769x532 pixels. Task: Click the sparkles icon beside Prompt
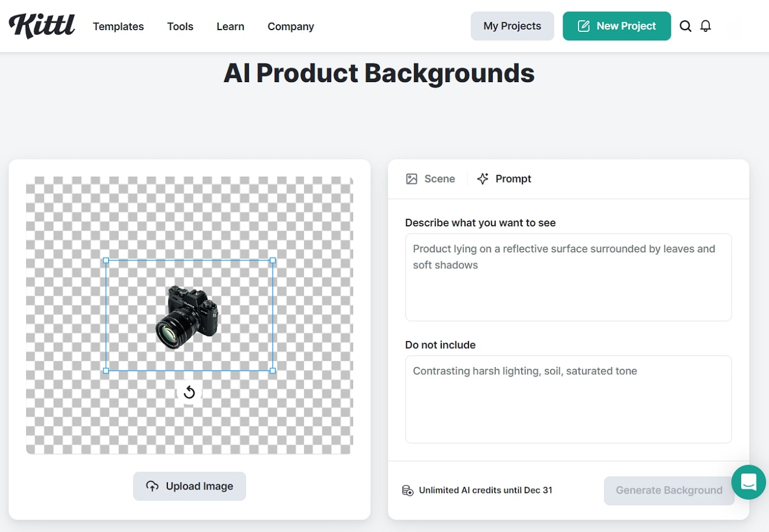click(482, 178)
